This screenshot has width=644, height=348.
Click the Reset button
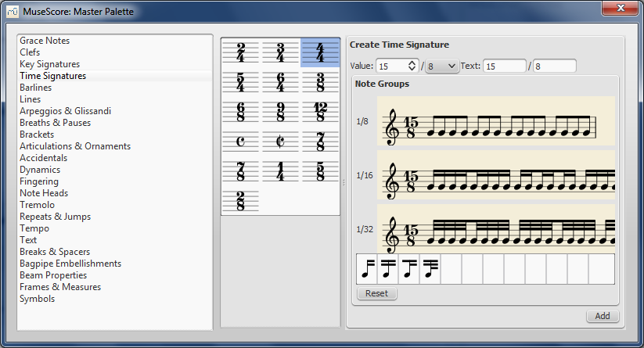coord(376,293)
